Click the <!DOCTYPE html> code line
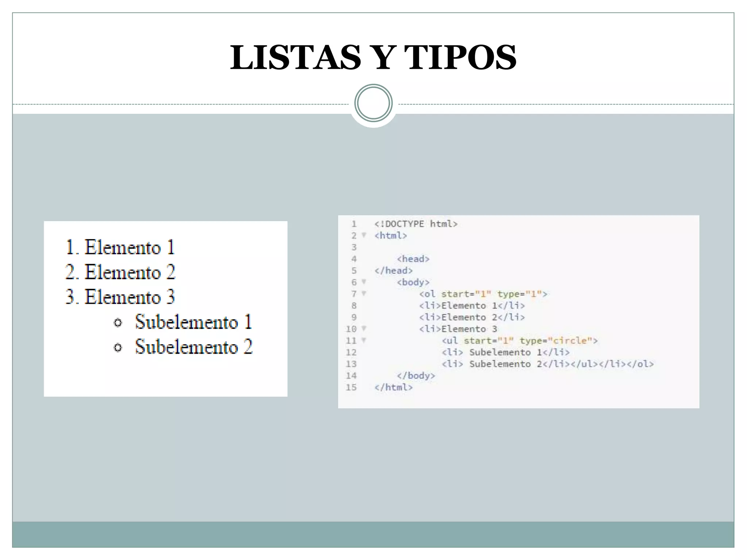Image resolution: width=747 pixels, height=560 pixels. (x=416, y=224)
